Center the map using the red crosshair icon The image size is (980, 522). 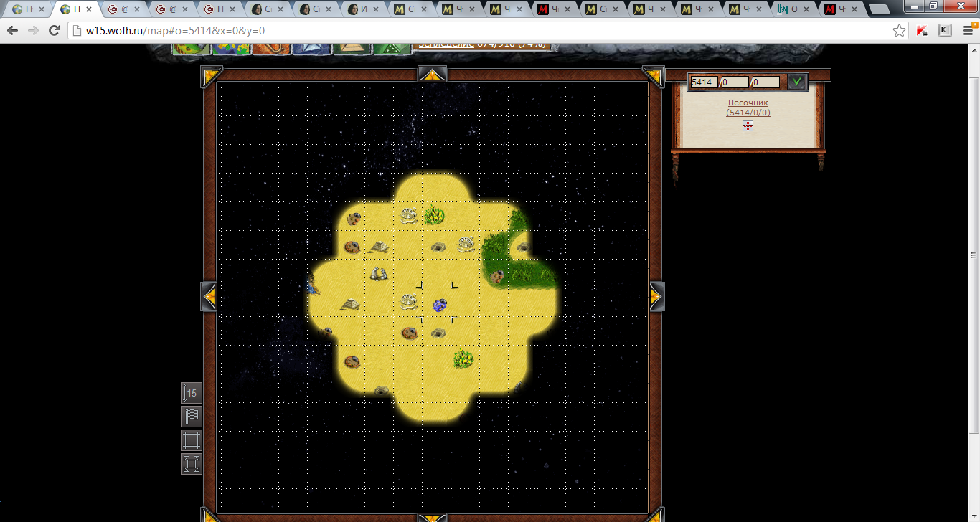pos(748,125)
